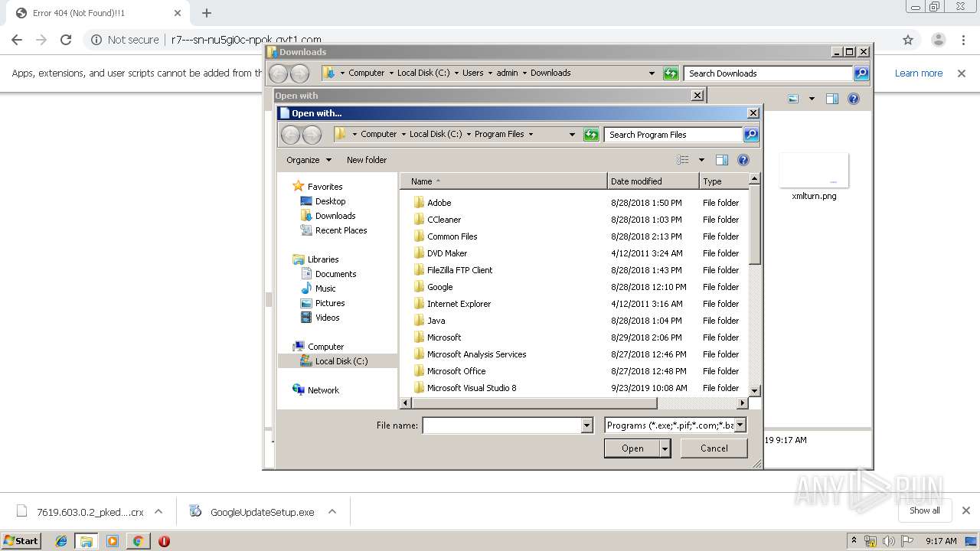Click Show all downloads button
This screenshot has width=980, height=551.
click(x=924, y=510)
